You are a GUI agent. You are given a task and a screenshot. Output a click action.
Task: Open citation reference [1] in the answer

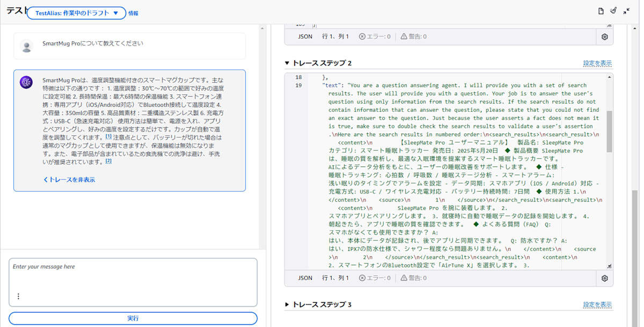pyautogui.click(x=108, y=137)
